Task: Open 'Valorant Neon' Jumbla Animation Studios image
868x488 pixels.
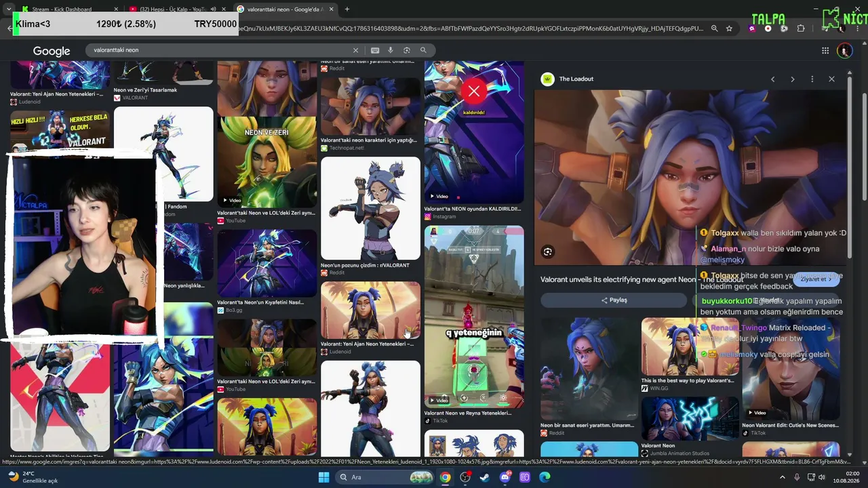Action: 690,419
